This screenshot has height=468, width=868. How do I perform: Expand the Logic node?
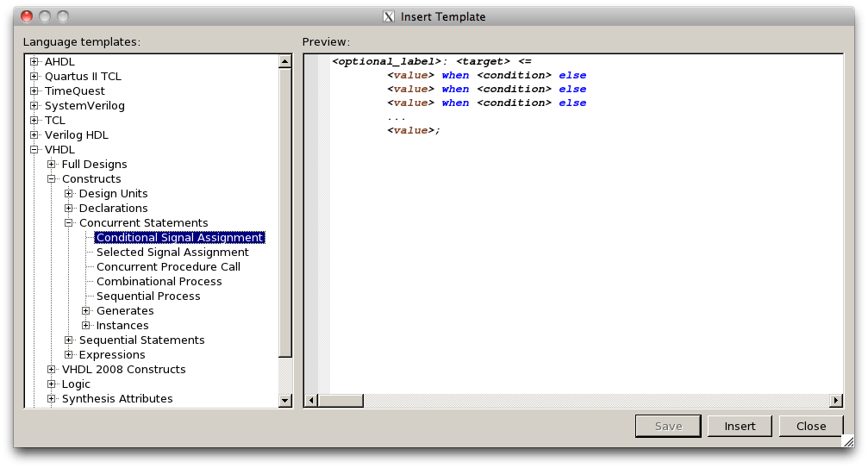click(x=52, y=384)
